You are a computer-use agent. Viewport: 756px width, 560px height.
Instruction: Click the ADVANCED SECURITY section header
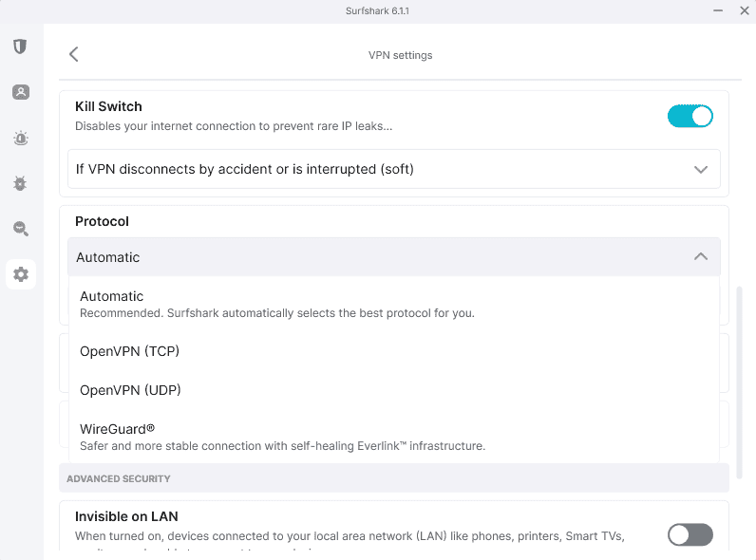[119, 479]
